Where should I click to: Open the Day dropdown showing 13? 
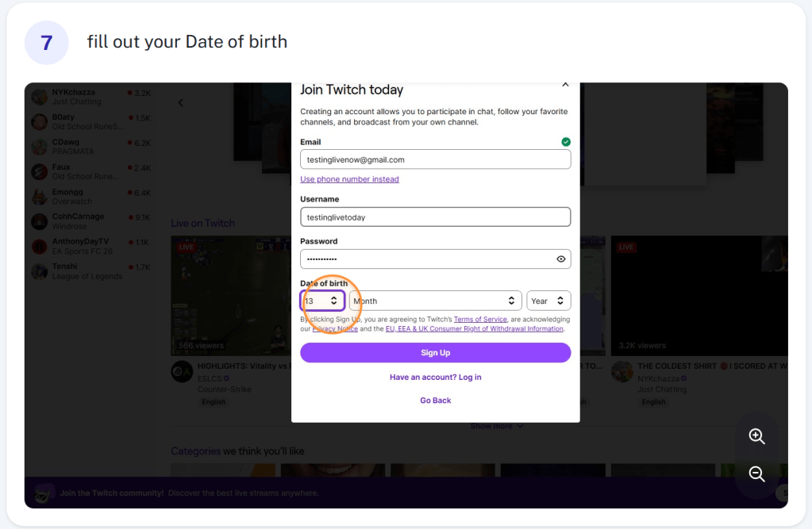pyautogui.click(x=322, y=301)
